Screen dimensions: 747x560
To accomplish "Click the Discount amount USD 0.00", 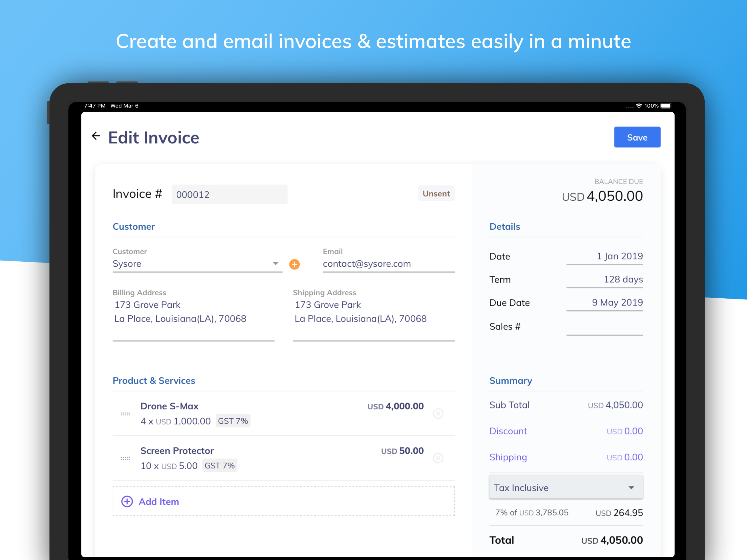I will 625,431.
